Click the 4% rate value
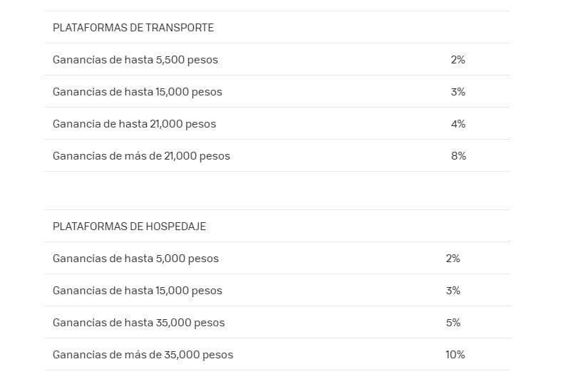The width and height of the screenshot is (588, 379). pyautogui.click(x=458, y=124)
